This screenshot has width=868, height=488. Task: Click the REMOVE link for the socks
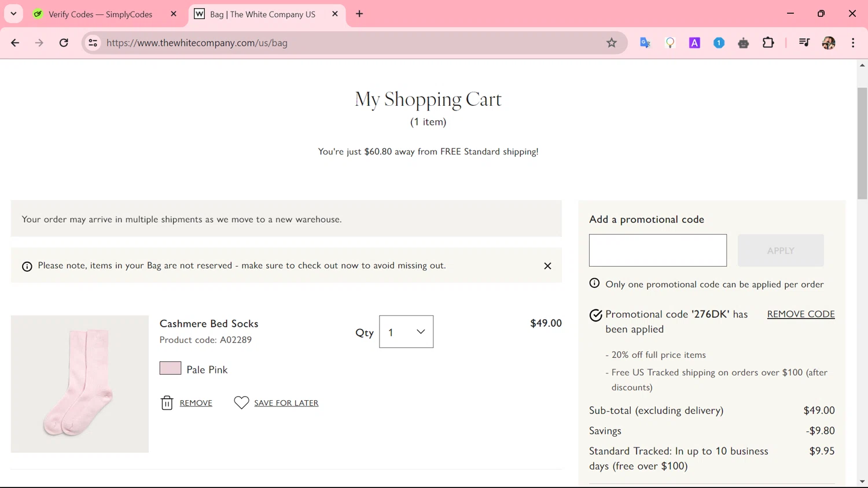coord(196,403)
